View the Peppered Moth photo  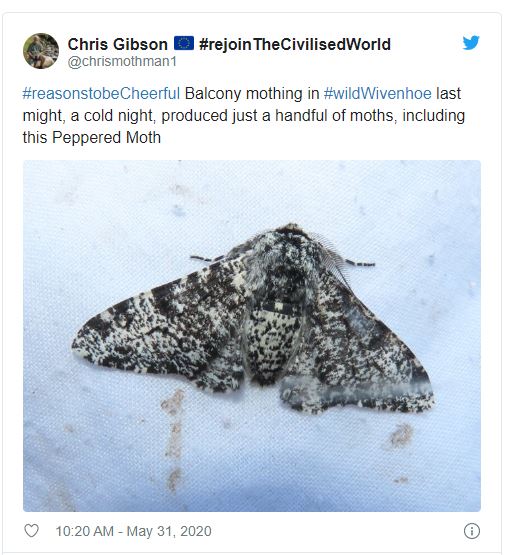[x=252, y=336]
